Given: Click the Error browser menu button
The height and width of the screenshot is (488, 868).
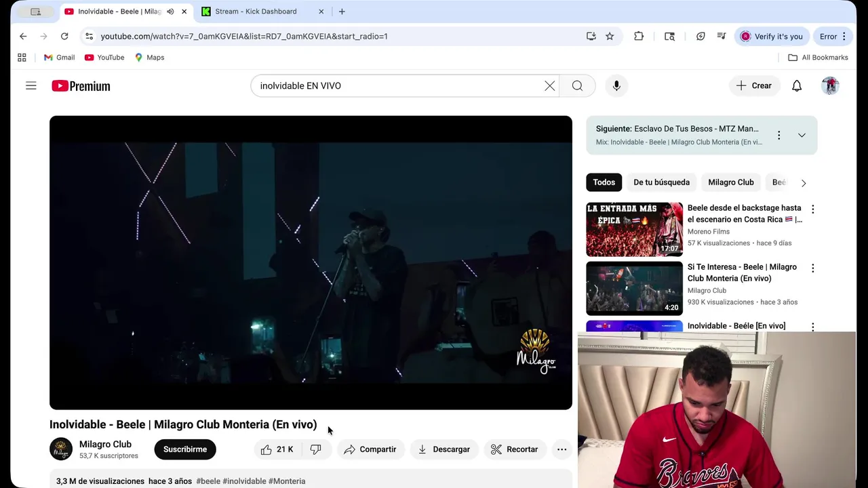Looking at the screenshot, I should pyautogui.click(x=833, y=36).
